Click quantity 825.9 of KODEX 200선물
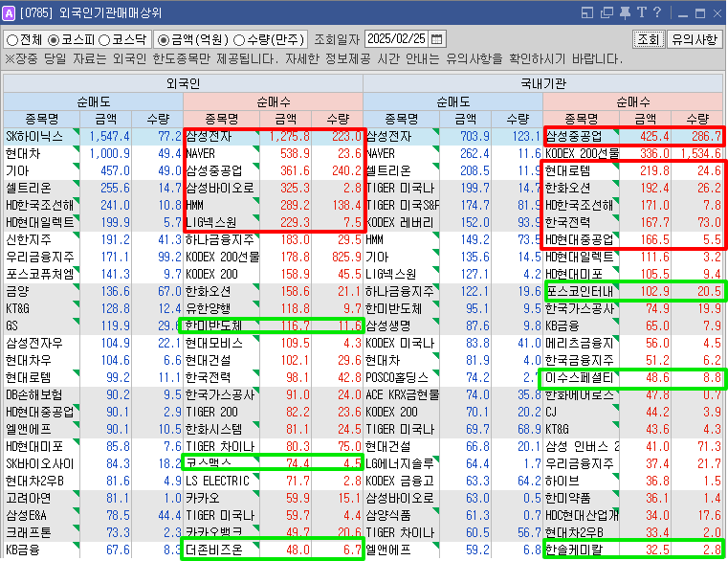 [x=346, y=257]
